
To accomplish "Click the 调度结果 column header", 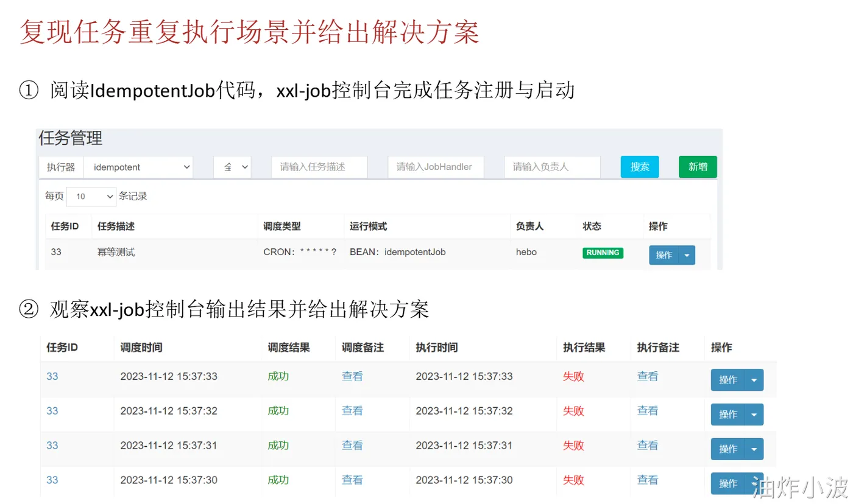I will [289, 348].
